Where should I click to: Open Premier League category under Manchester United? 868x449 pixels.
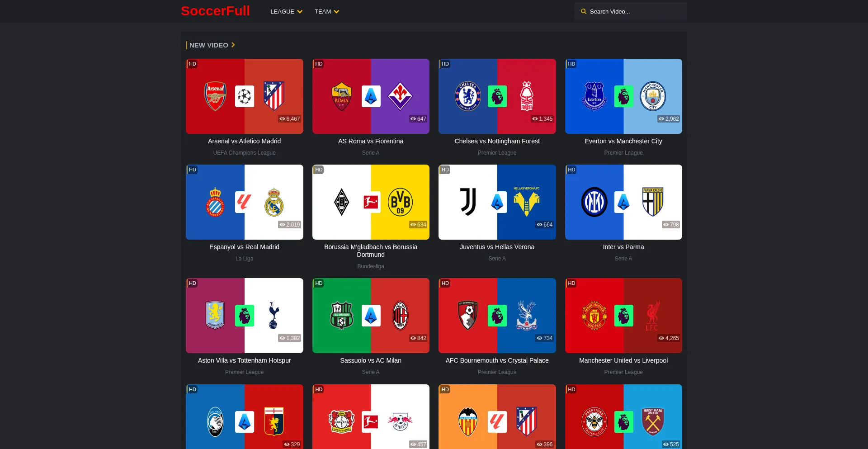(x=623, y=372)
